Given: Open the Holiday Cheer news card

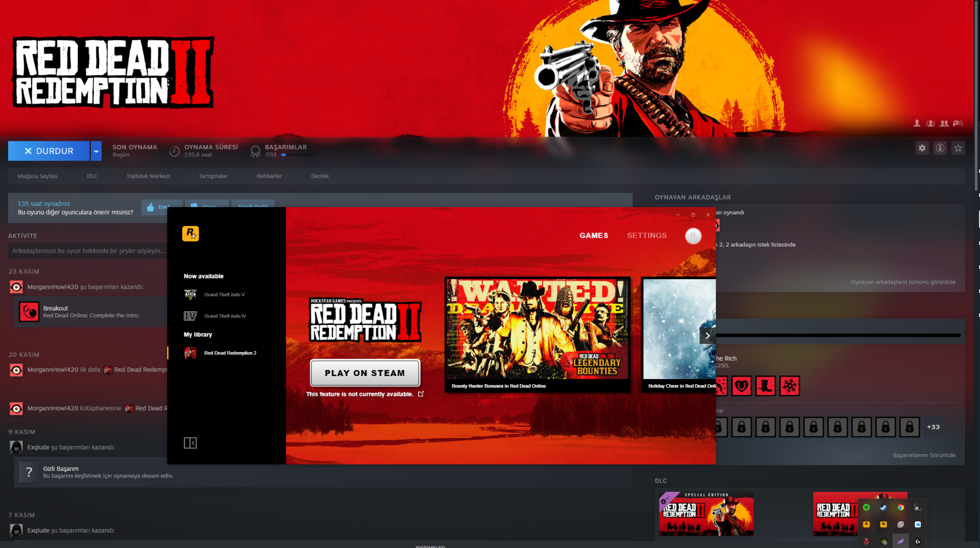Looking at the screenshot, I should click(x=679, y=334).
